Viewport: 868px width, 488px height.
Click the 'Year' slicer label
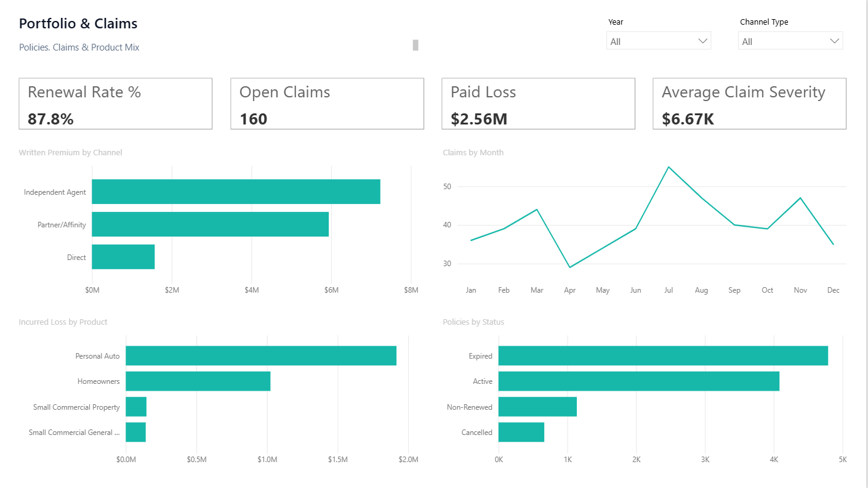pyautogui.click(x=616, y=22)
